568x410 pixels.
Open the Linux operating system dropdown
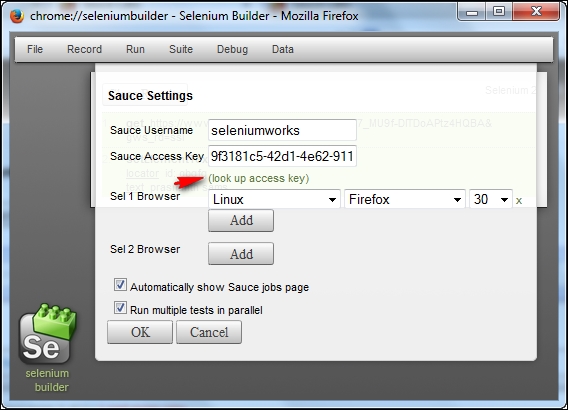(274, 199)
